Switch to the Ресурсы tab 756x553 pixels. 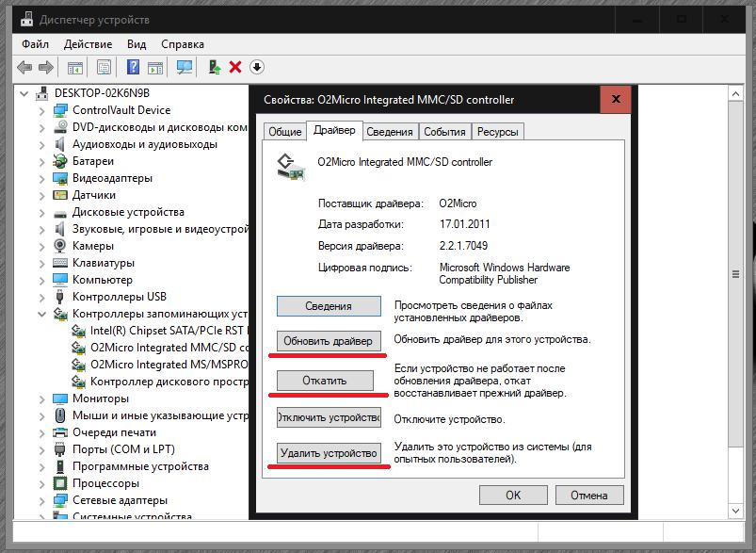[x=498, y=132]
